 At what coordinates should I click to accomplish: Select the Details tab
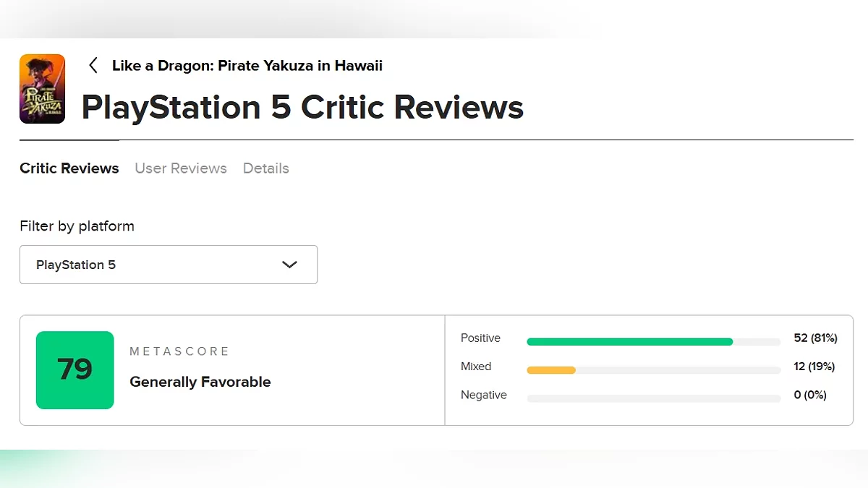pyautogui.click(x=265, y=168)
